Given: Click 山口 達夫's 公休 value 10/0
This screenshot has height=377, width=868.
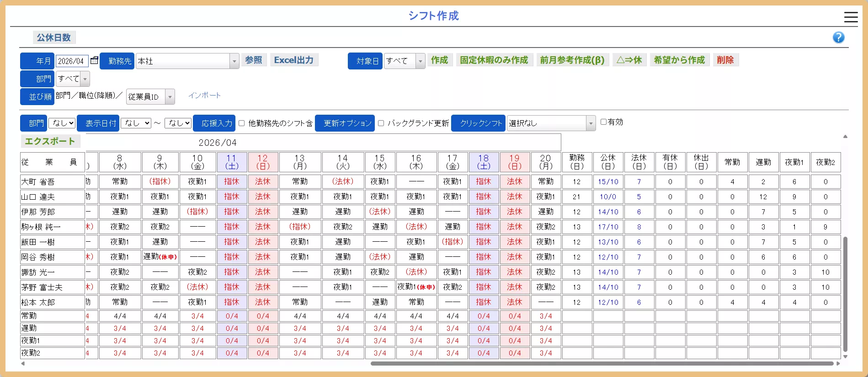Looking at the screenshot, I should tap(608, 196).
